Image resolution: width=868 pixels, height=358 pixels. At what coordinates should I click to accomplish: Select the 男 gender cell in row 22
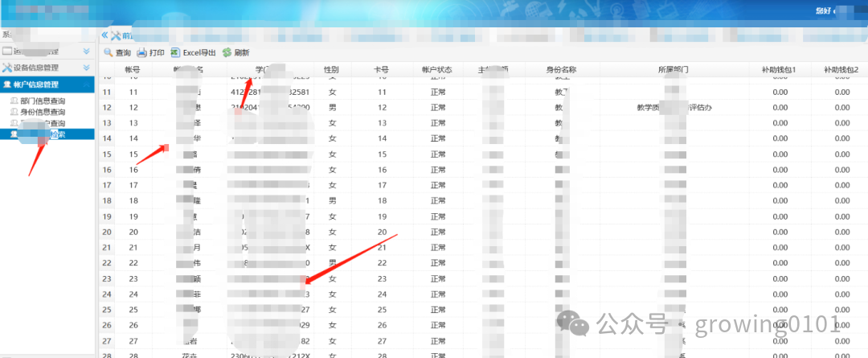coord(332,263)
